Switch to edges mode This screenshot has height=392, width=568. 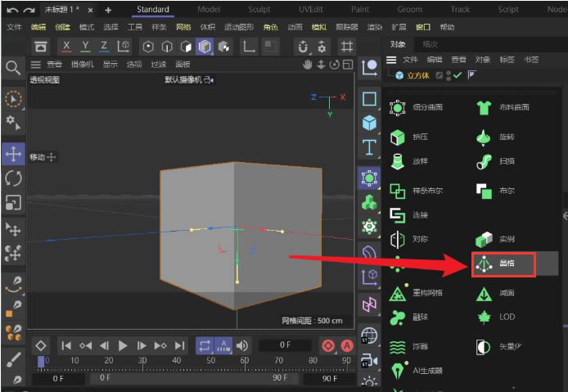(167, 47)
